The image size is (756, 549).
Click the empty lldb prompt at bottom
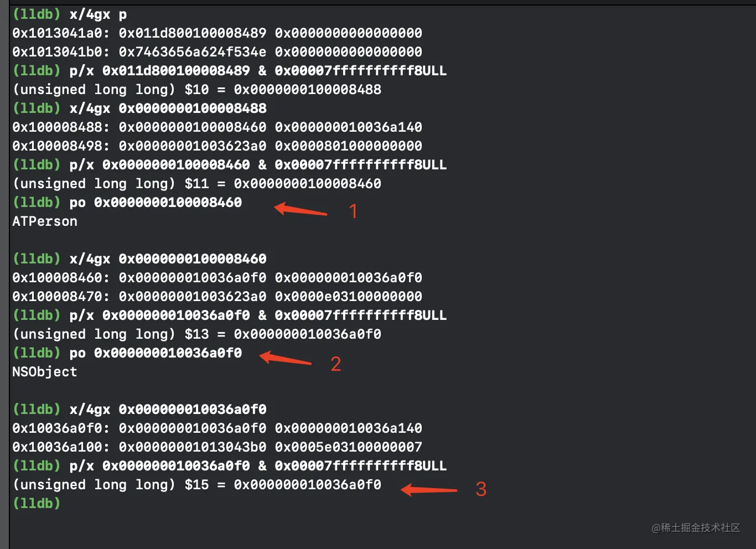coord(37,504)
